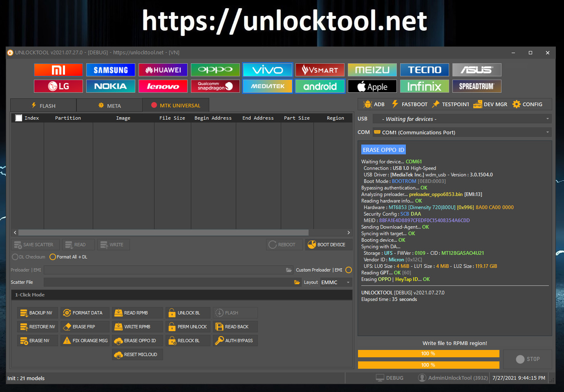
Task: Choose the Lenovo brand icon
Action: [x=163, y=86]
